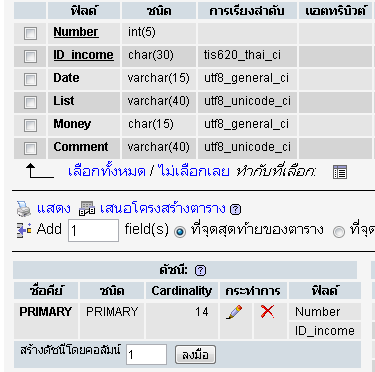Click the ชนิด column header in fields table
Viewport: 375px width, 372px height.
point(159,11)
